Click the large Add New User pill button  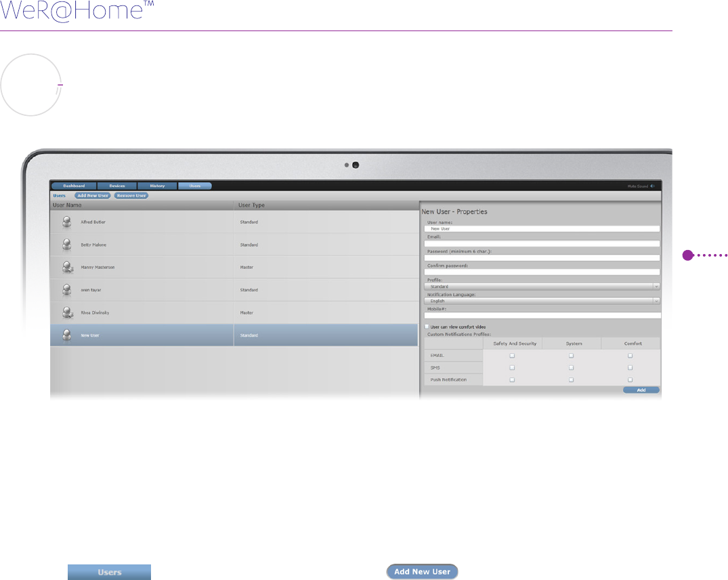tap(422, 572)
